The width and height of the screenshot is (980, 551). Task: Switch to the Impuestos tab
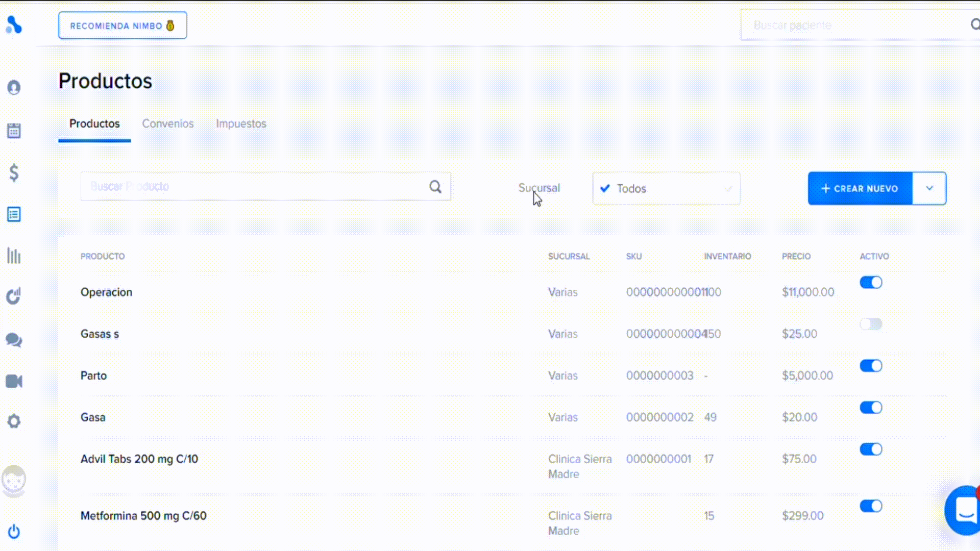pyautogui.click(x=241, y=124)
